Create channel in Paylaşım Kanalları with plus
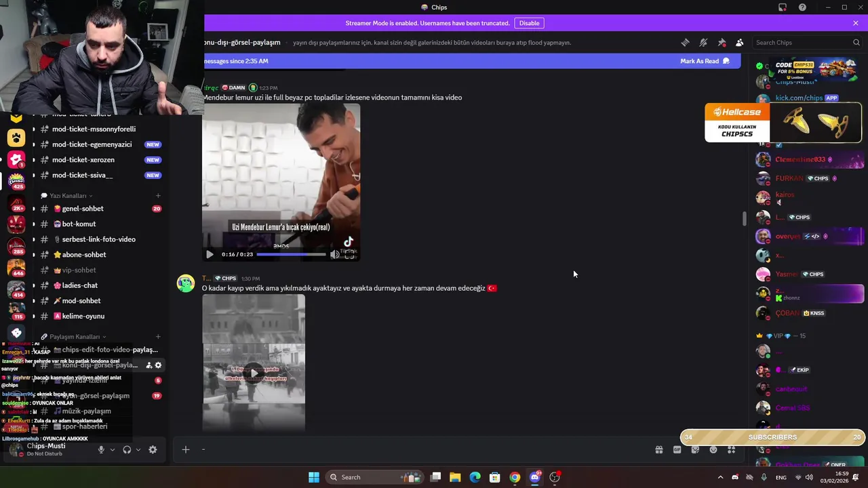 (x=158, y=337)
